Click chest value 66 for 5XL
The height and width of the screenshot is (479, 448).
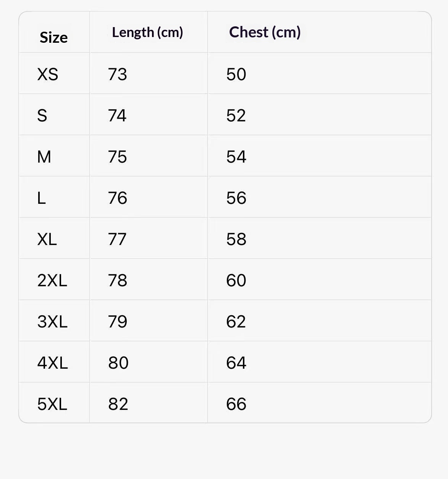[x=236, y=404]
